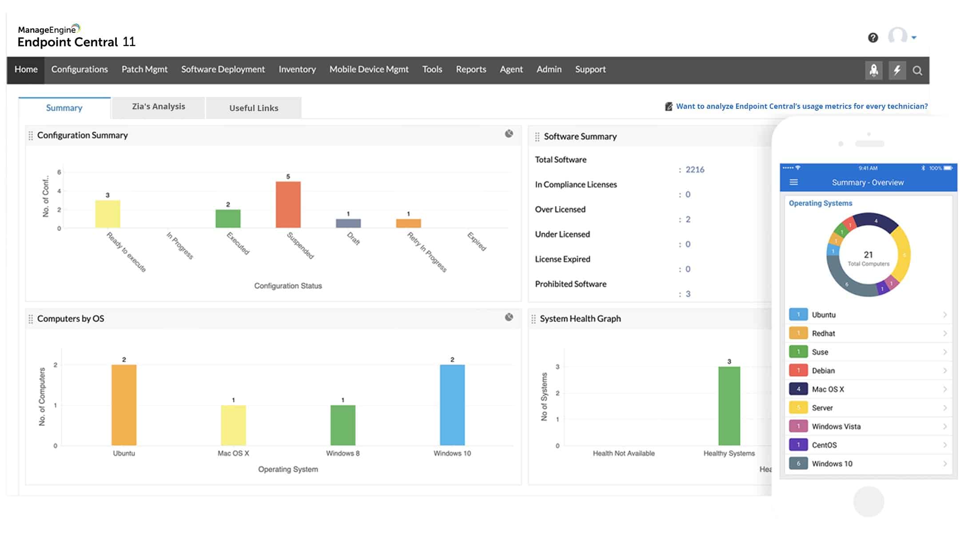
Task: Click the Prohibited Software value 3
Action: pos(688,294)
